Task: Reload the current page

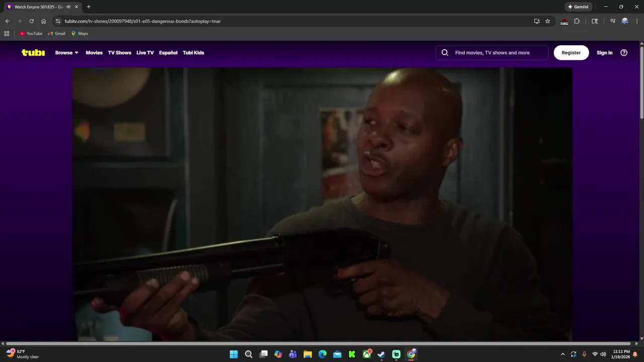Action: pyautogui.click(x=31, y=21)
